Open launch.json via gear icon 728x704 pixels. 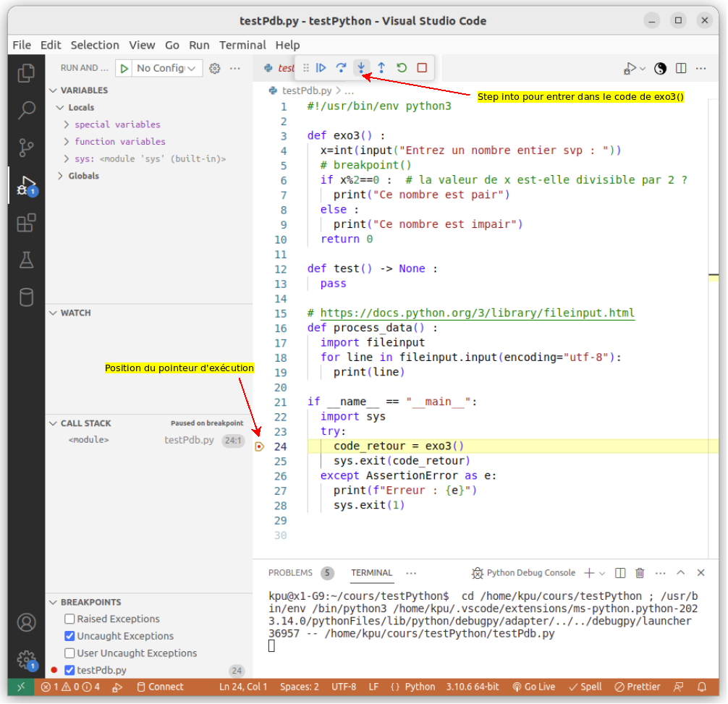(214, 68)
